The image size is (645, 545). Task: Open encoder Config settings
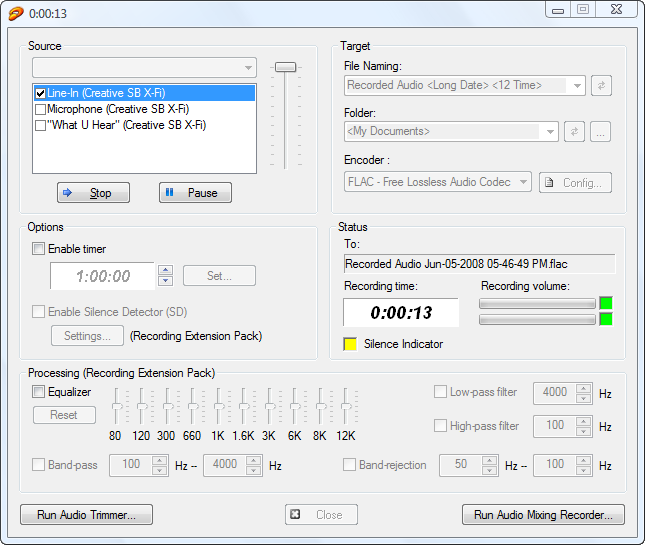point(575,183)
